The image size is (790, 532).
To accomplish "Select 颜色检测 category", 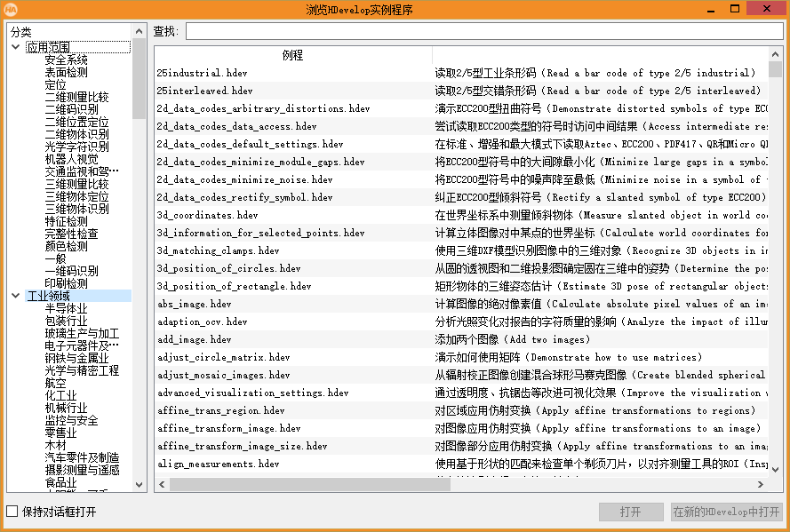I will (66, 246).
